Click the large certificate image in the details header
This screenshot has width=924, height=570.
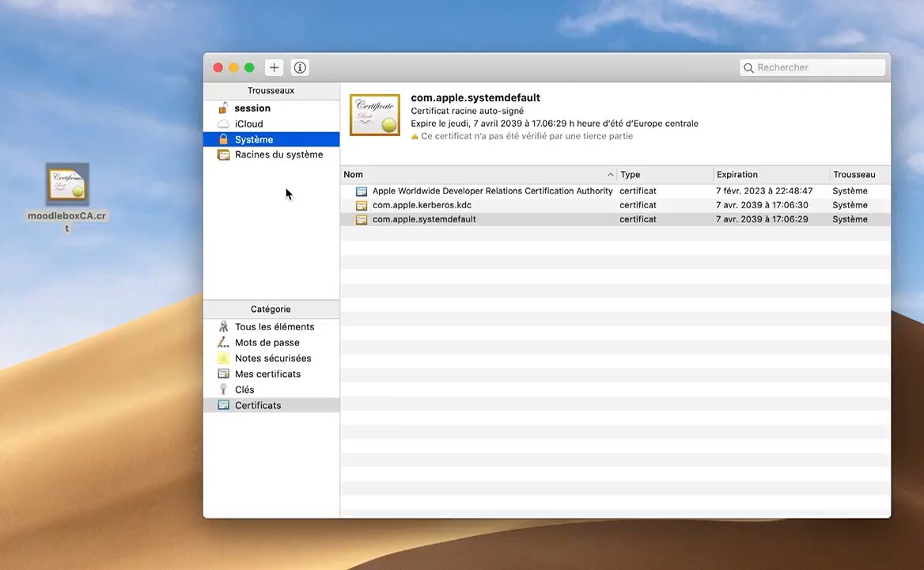pyautogui.click(x=375, y=115)
